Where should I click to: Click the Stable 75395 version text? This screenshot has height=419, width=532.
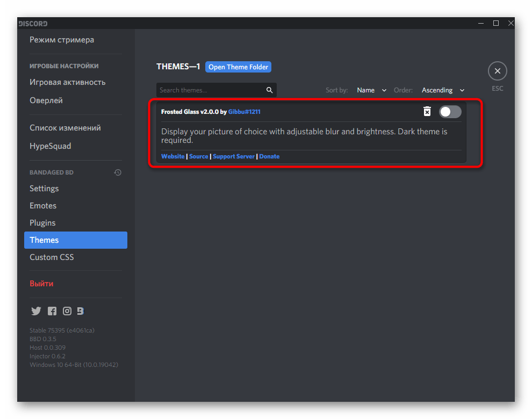coord(62,330)
